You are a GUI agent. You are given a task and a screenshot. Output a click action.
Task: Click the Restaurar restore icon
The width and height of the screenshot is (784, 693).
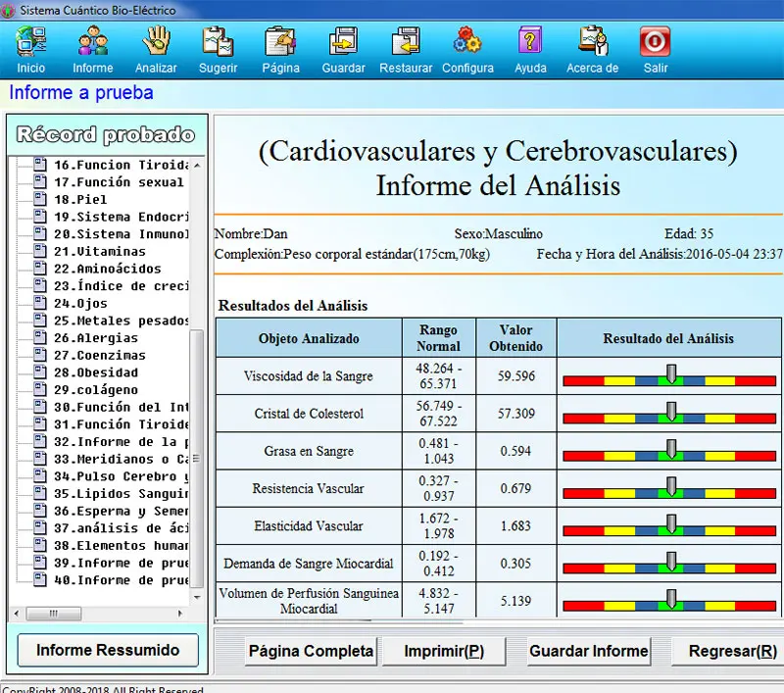406,43
